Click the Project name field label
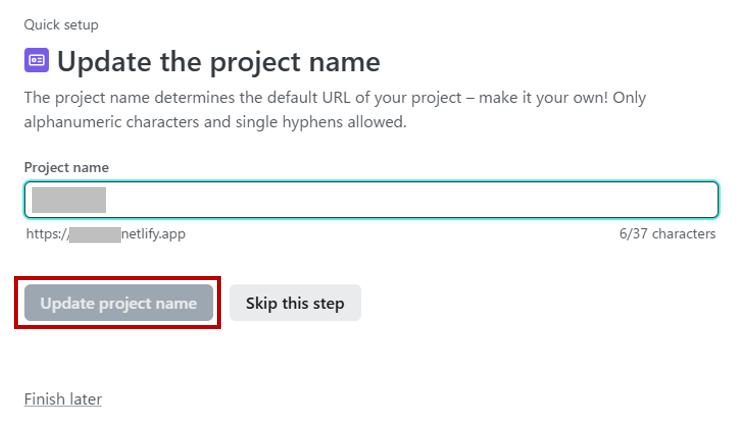This screenshot has width=743, height=431. [x=66, y=167]
